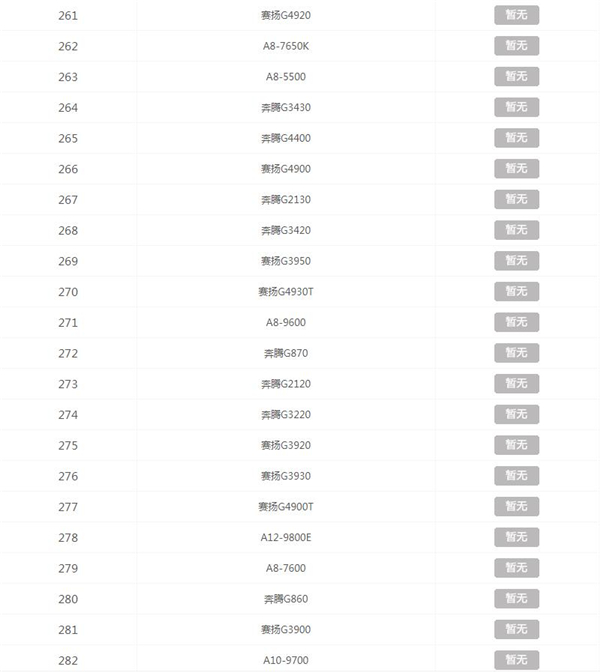Viewport: 600px width, 672px height.
Task: Click the 暂无 button for 赛扬G4920
Action: pyautogui.click(x=516, y=15)
